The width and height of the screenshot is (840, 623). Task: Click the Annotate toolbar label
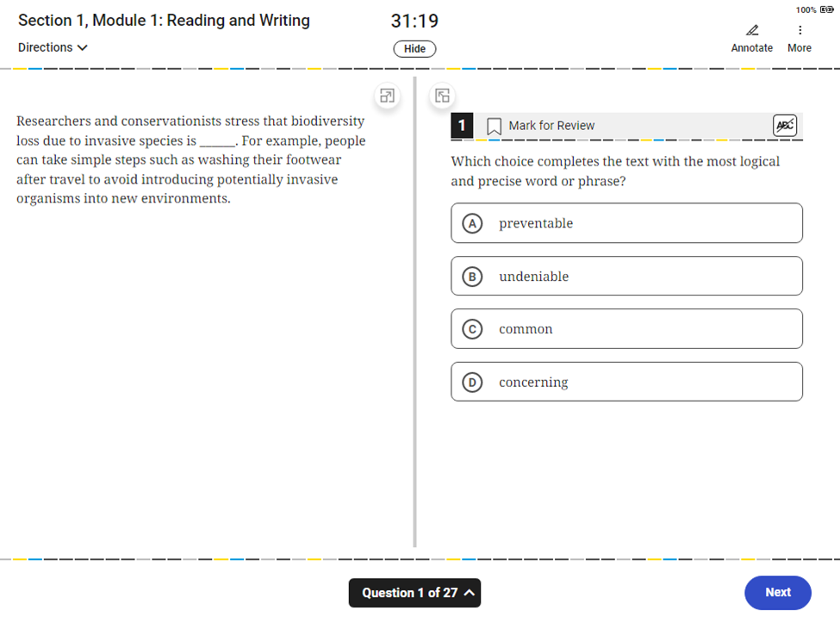click(x=751, y=47)
